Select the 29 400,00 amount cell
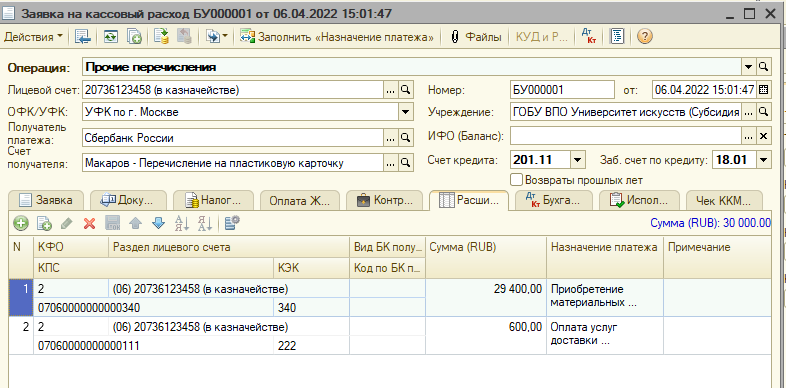 click(486, 298)
